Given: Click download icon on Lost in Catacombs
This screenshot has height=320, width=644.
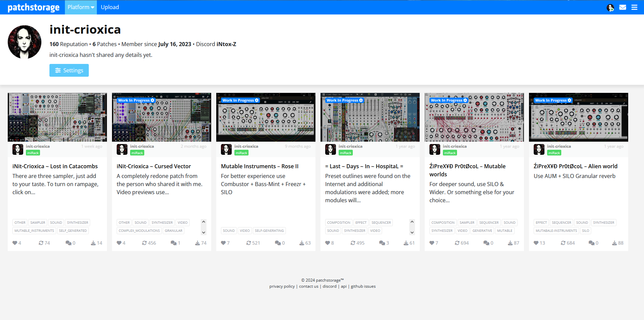Looking at the screenshot, I should [x=93, y=243].
